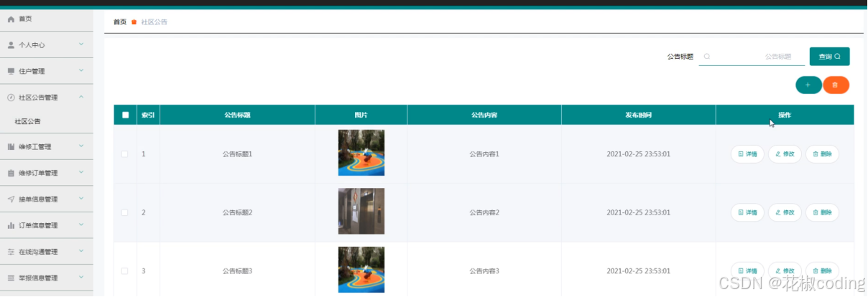
Task: Expand the 订单信息管理 menu chevron
Action: click(x=81, y=225)
